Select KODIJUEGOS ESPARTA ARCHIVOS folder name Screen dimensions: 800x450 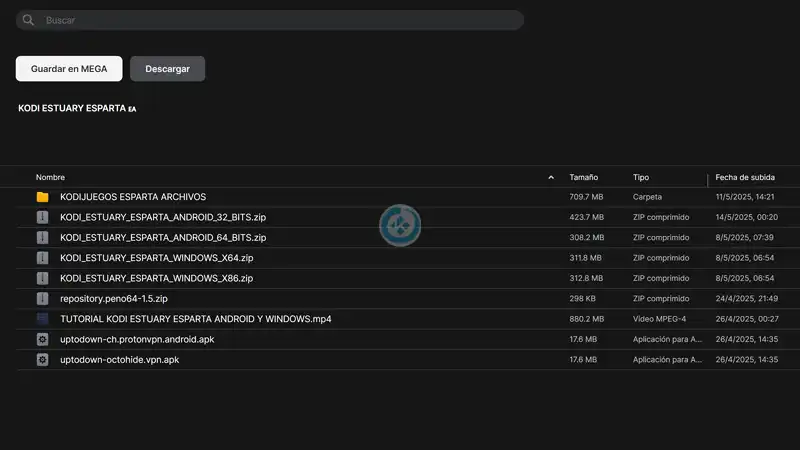[x=133, y=197]
